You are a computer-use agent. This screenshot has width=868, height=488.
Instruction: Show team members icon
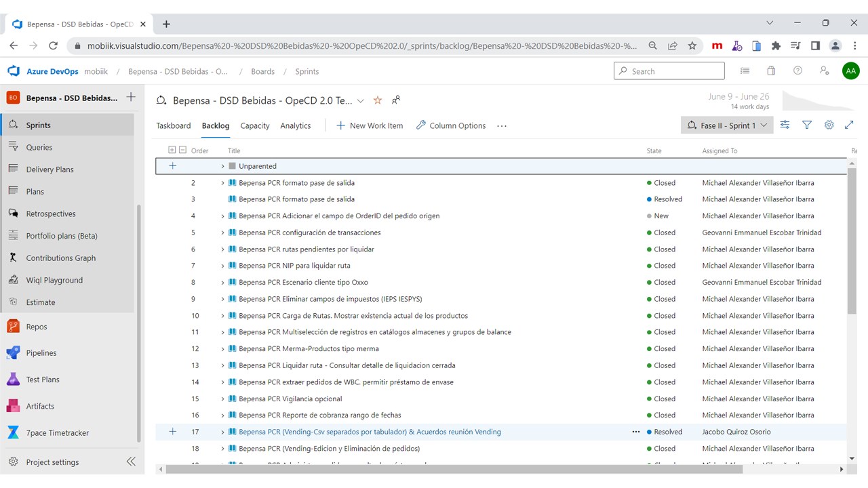coord(396,100)
